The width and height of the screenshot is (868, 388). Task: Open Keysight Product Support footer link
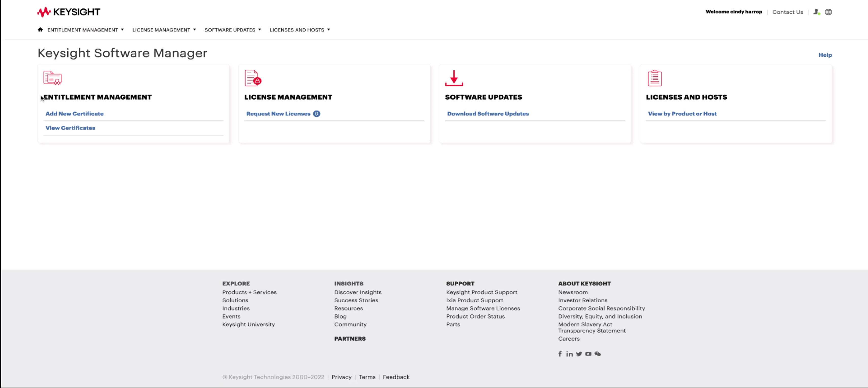click(481, 292)
